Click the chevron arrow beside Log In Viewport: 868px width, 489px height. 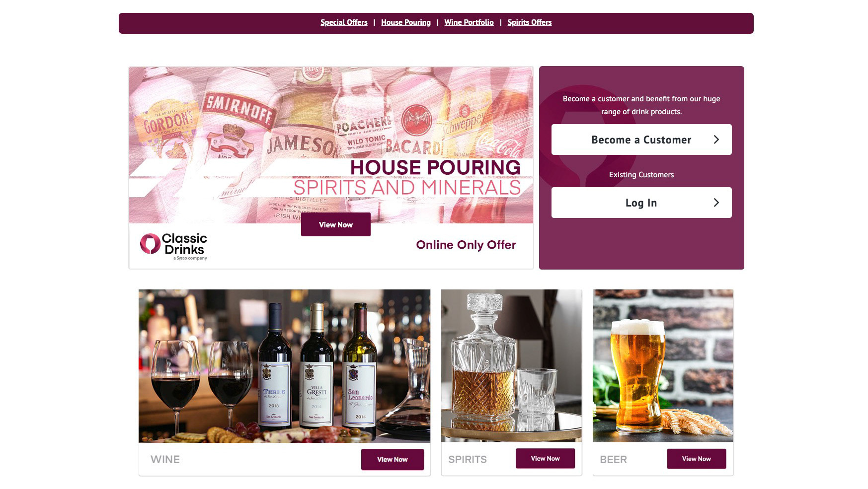[716, 203]
